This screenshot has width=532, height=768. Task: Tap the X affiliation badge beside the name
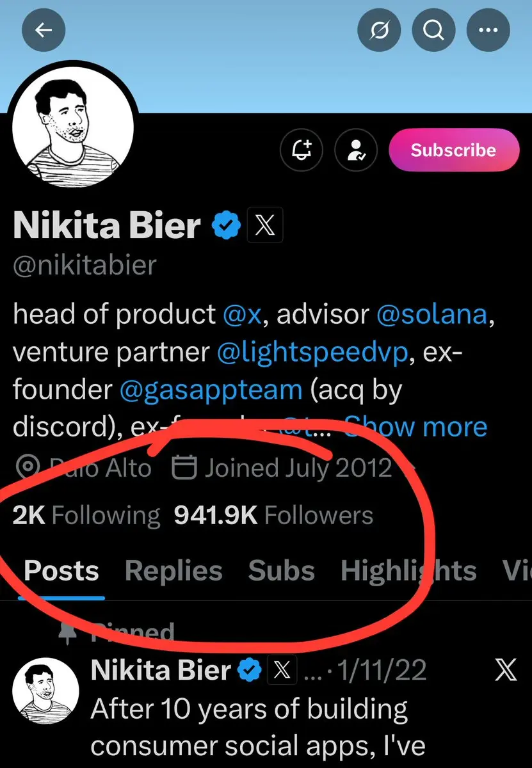(x=264, y=226)
